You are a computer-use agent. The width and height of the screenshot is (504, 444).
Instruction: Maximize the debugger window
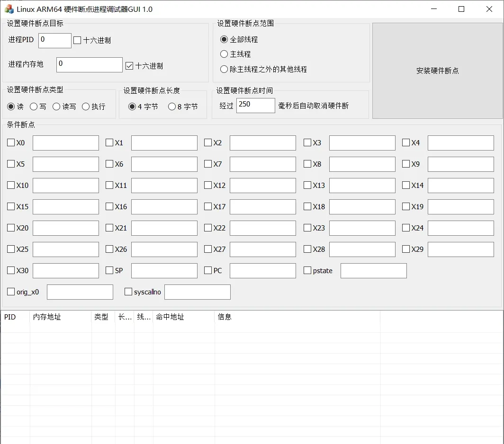coord(461,9)
